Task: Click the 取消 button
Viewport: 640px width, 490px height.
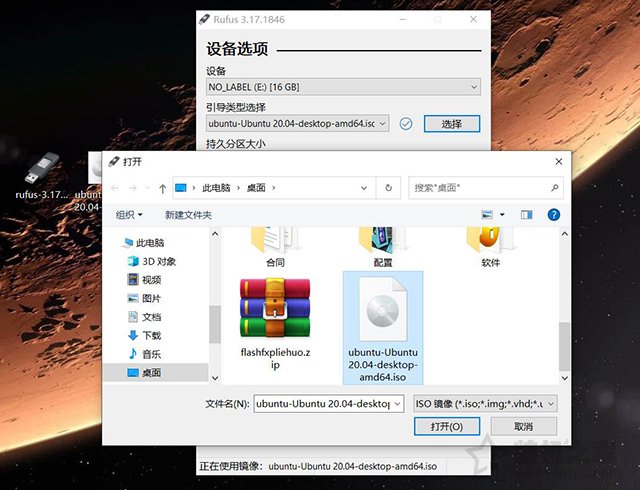Action: 524,427
